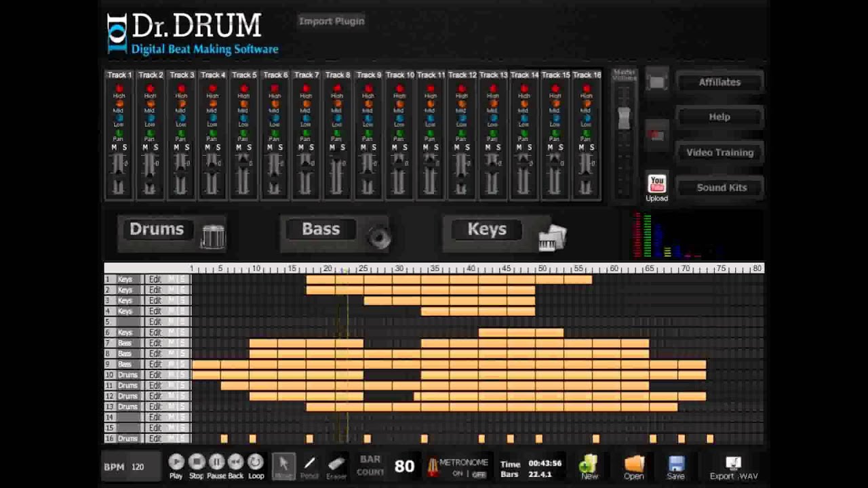Open Video Training
868x488 pixels.
pos(719,152)
